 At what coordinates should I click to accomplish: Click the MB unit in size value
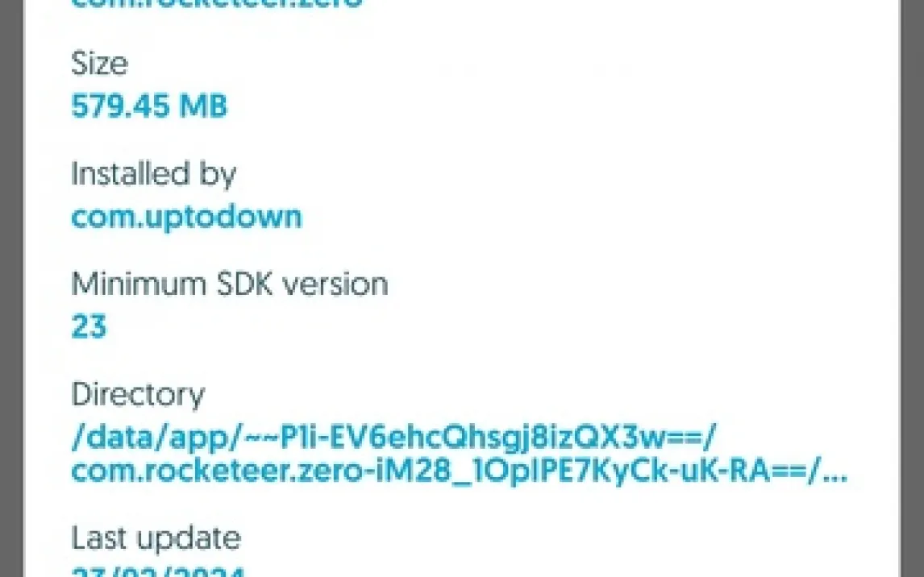[x=203, y=106]
